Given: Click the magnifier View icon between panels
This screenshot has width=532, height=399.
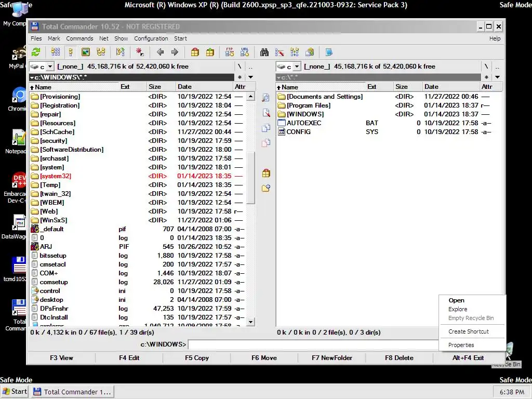Looking at the screenshot, I should click(x=266, y=98).
